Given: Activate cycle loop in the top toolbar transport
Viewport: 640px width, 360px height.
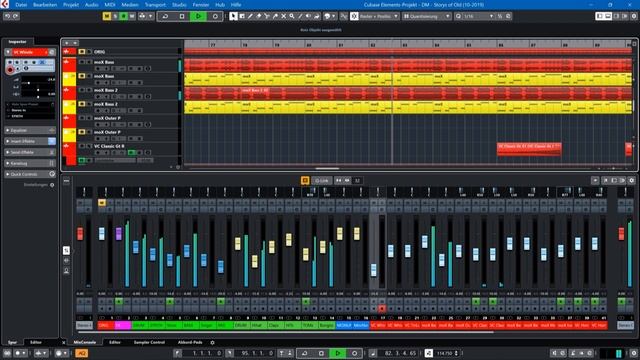Looking at the screenshot, I should [165, 16].
